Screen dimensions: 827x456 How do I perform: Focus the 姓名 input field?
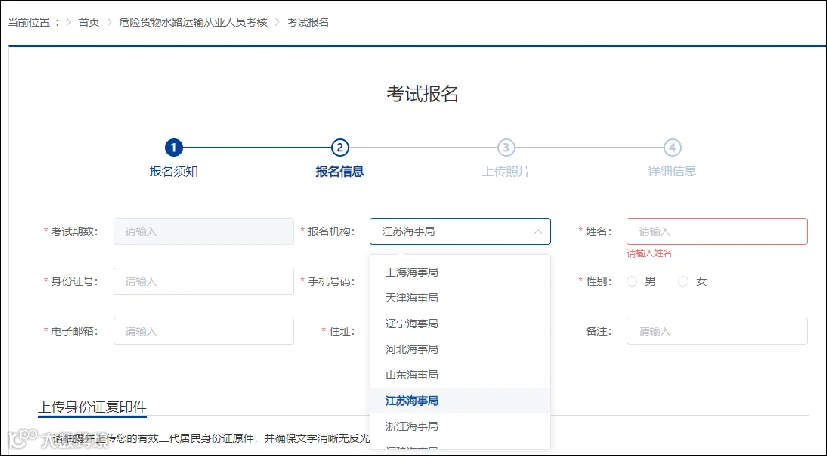point(717,231)
